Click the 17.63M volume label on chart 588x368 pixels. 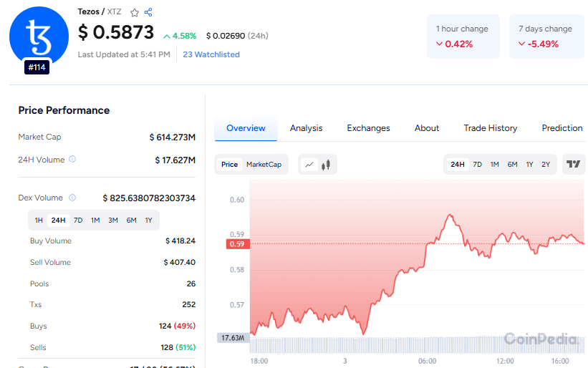(233, 338)
